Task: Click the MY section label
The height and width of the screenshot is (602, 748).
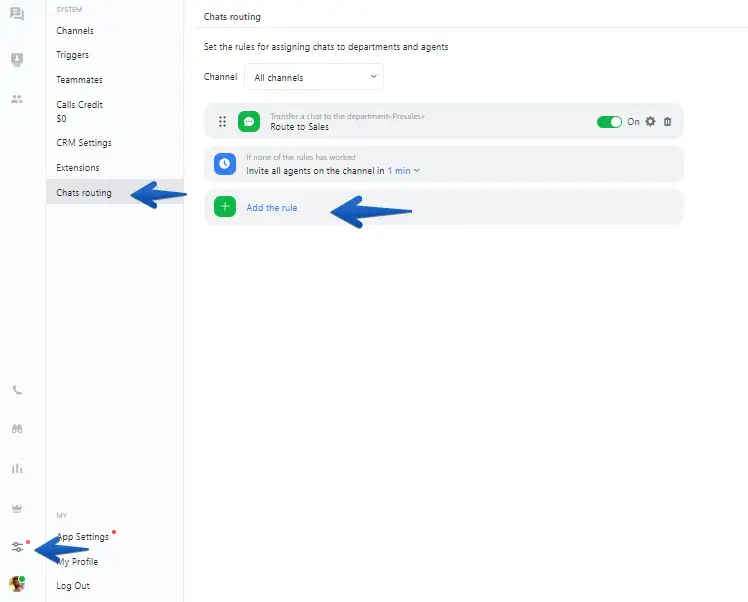Action: click(x=62, y=515)
